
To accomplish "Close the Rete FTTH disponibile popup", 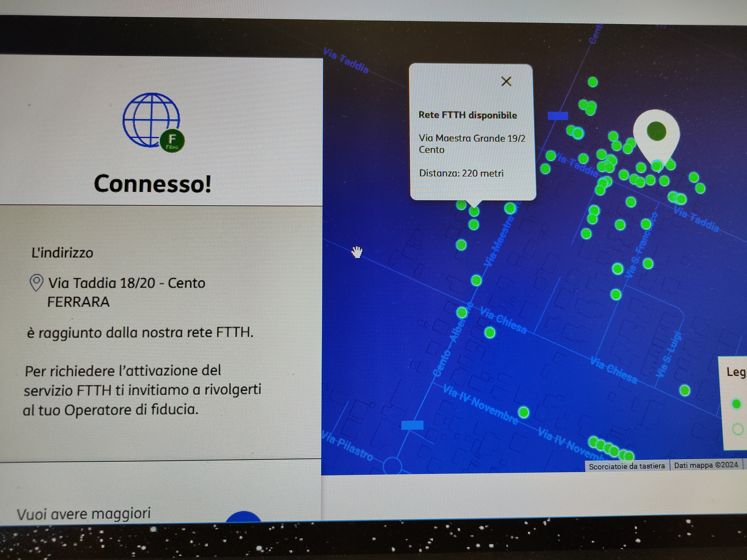I will [x=506, y=81].
